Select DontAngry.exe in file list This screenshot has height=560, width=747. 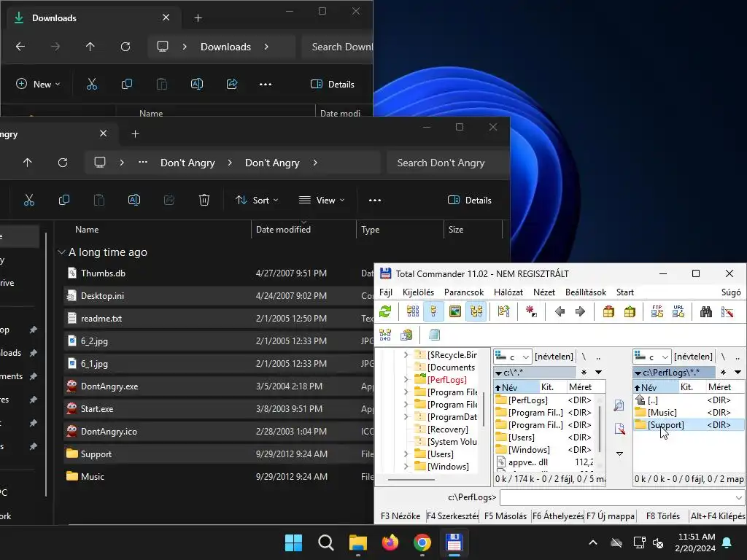coord(109,386)
